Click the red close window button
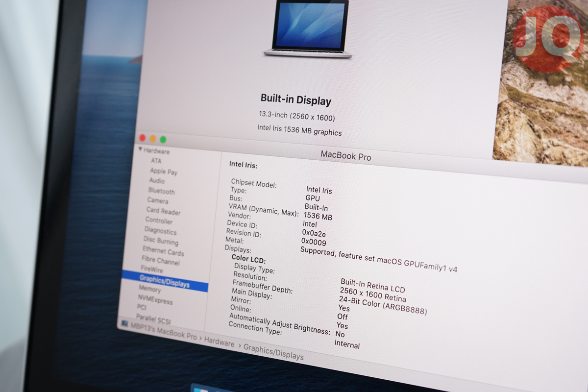The height and width of the screenshot is (392, 588). click(x=143, y=138)
